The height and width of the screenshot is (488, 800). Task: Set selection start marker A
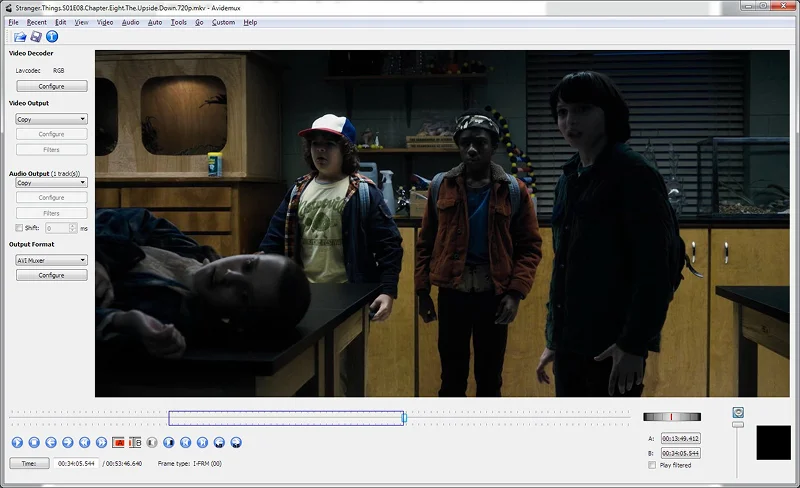[x=118, y=442]
